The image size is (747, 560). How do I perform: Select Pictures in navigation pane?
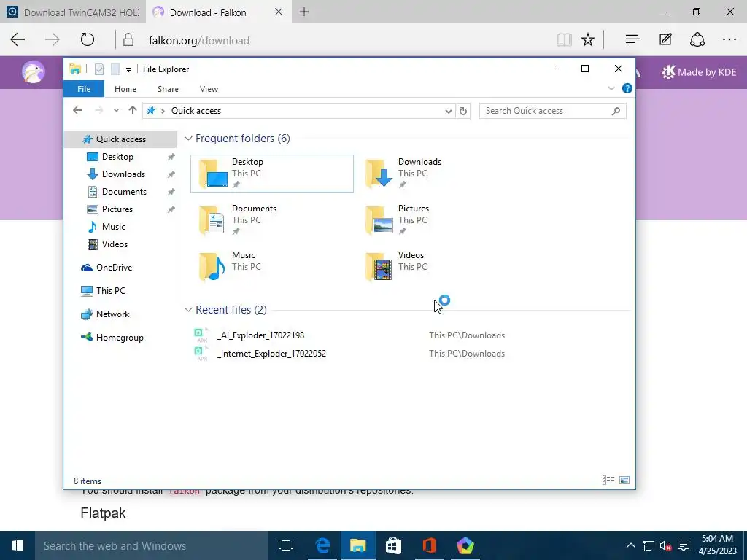[x=117, y=209]
